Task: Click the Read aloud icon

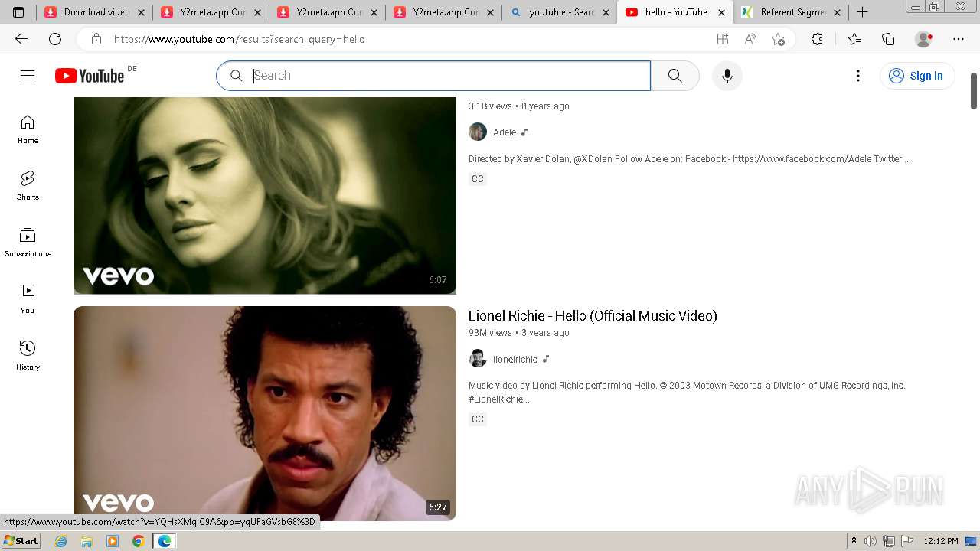Action: click(x=750, y=39)
